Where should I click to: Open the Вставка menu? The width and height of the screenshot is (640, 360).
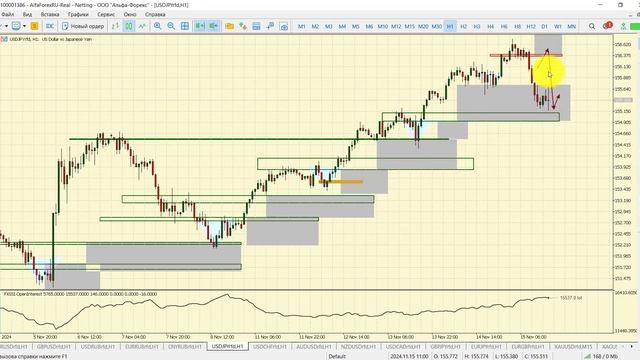[50, 14]
